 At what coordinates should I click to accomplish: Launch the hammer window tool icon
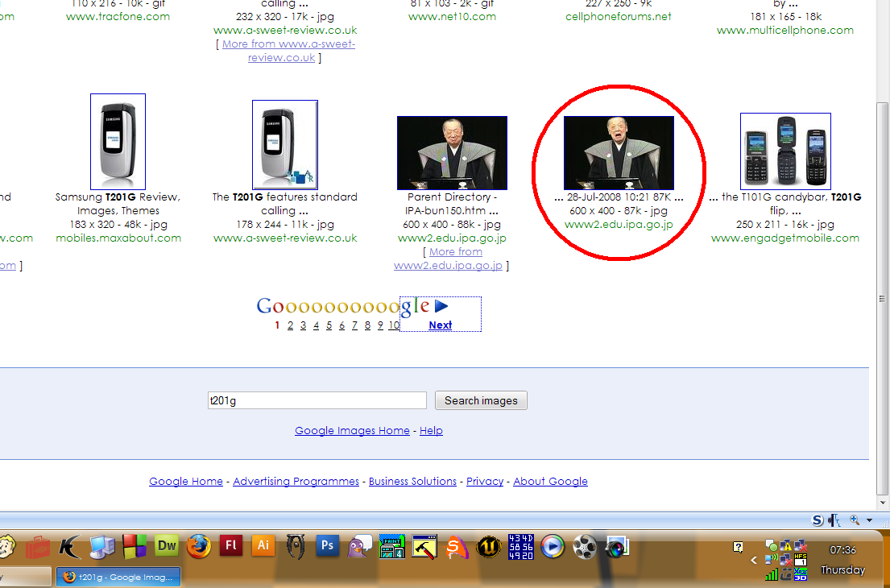[424, 547]
